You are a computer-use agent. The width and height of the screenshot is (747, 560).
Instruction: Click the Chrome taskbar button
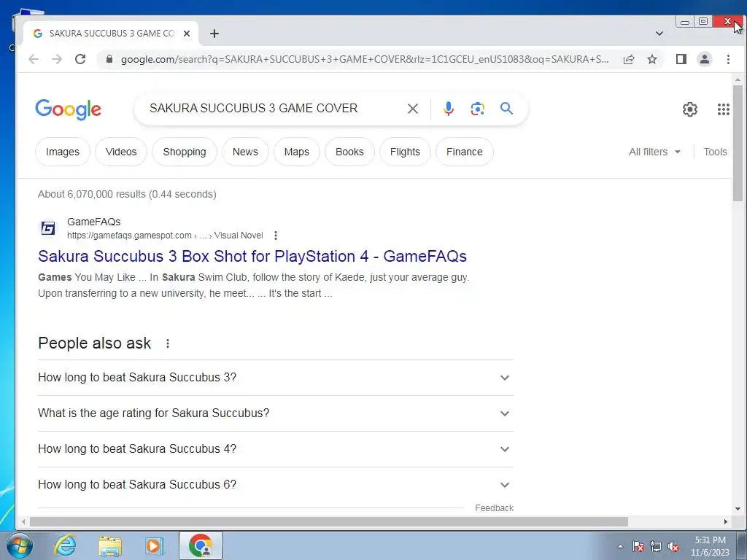pyautogui.click(x=201, y=545)
